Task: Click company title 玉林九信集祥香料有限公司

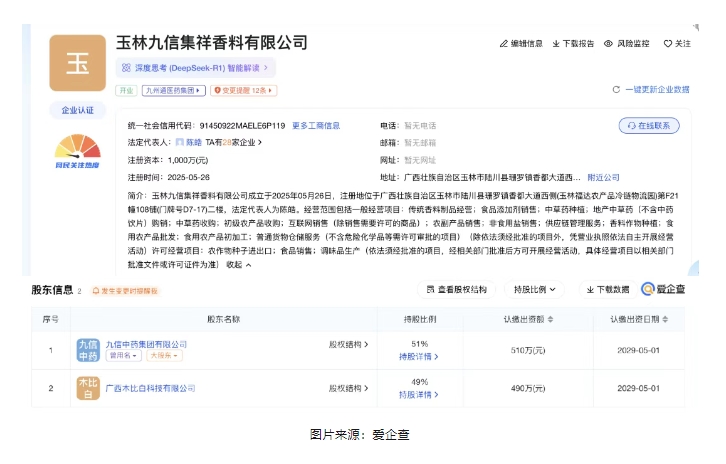Action: click(212, 43)
